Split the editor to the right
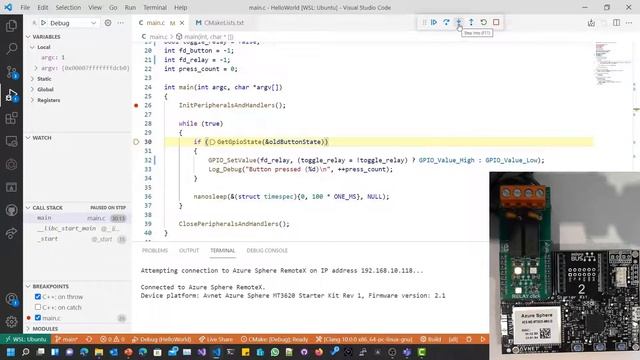This screenshot has width=640, height=360. coord(616,22)
